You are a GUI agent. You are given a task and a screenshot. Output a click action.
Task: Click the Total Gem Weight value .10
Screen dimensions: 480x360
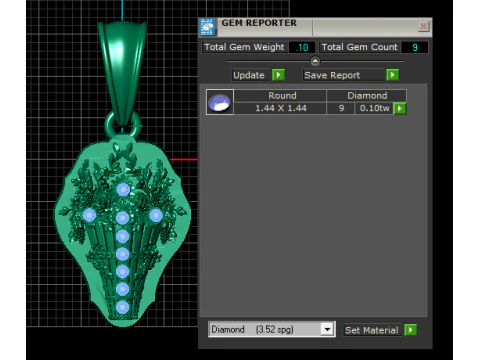click(x=302, y=47)
